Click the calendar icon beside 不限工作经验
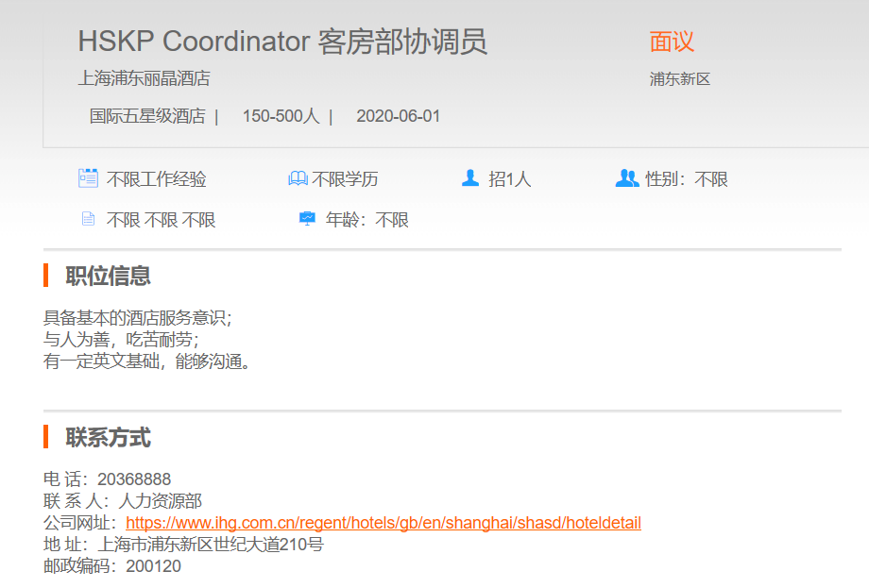The height and width of the screenshot is (588, 869). click(x=88, y=178)
